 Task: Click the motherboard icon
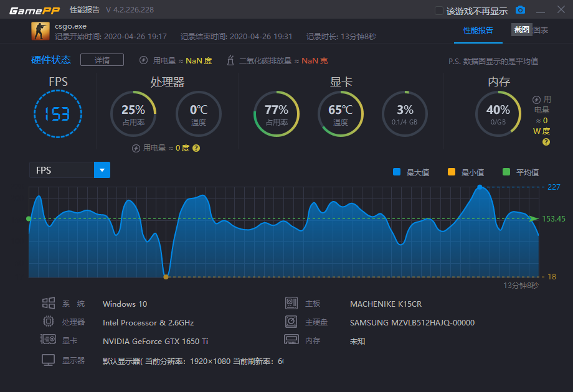pos(291,303)
